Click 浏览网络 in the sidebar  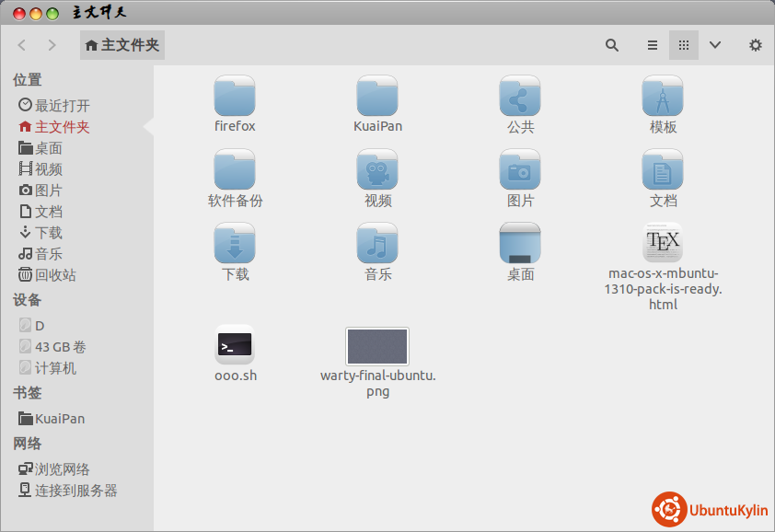(62, 469)
